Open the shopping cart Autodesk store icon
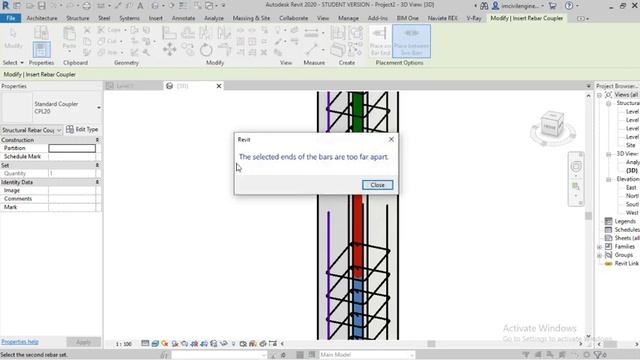640x360 pixels. (x=552, y=6)
